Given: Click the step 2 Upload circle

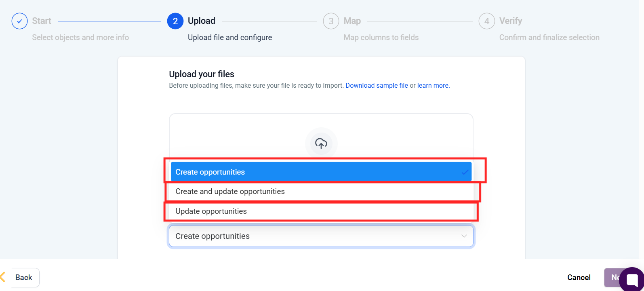Looking at the screenshot, I should tap(175, 21).
